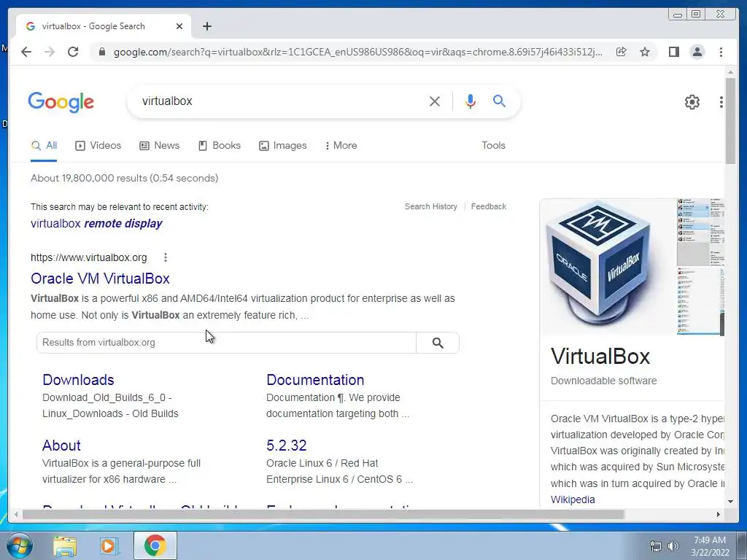Screen dimensions: 747x560
Task: Open Google settings gear icon
Action: coord(692,101)
